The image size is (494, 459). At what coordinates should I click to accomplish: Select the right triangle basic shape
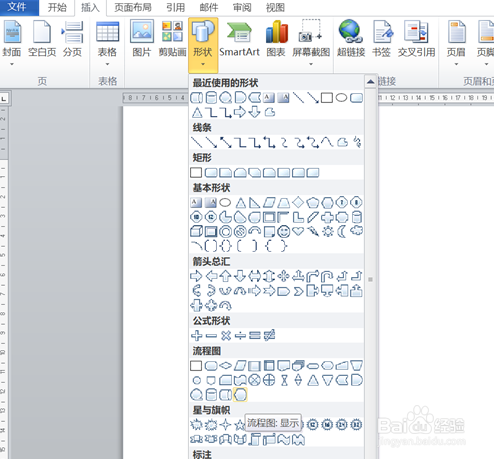[x=255, y=202]
